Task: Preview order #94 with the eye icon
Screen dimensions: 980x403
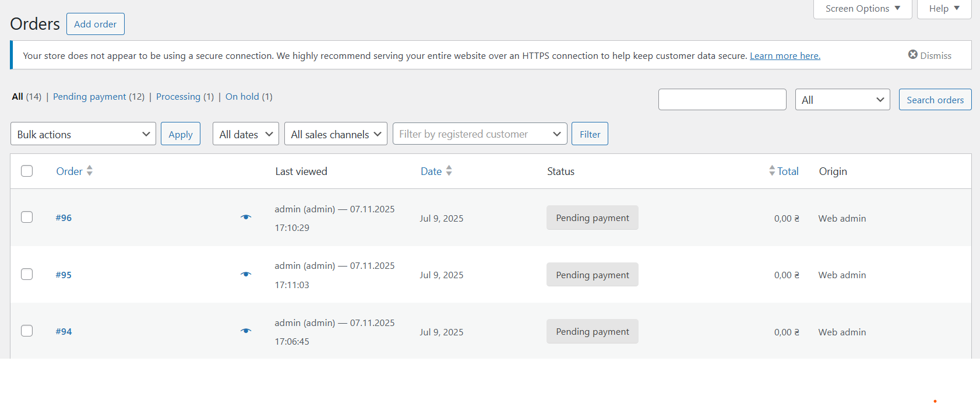Action: [x=246, y=331]
